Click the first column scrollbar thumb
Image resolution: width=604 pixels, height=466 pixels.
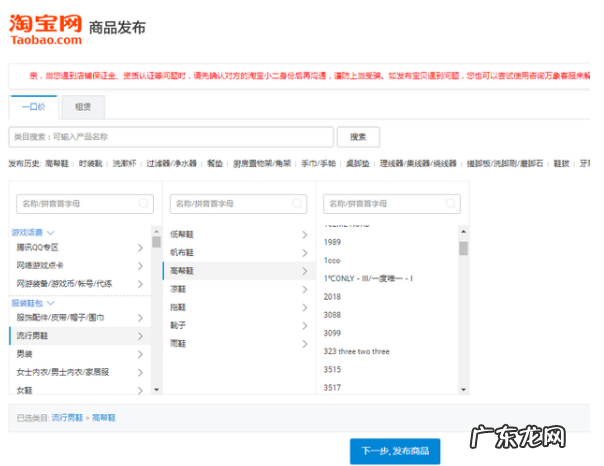tap(156, 242)
